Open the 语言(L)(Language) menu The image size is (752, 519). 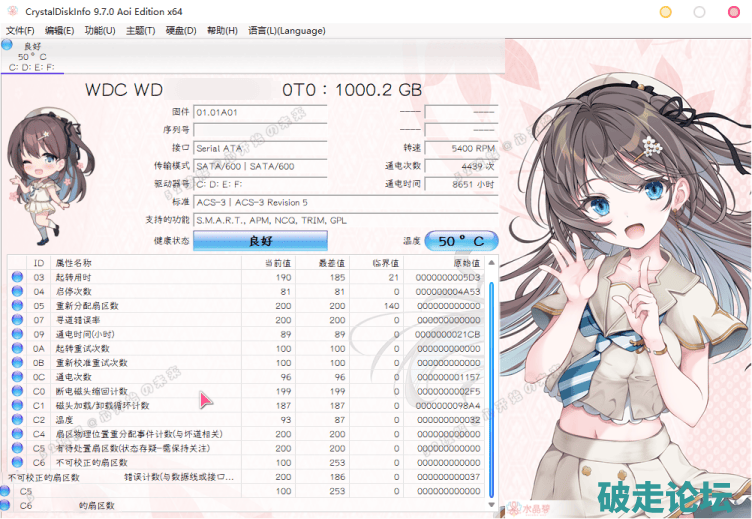click(273, 31)
